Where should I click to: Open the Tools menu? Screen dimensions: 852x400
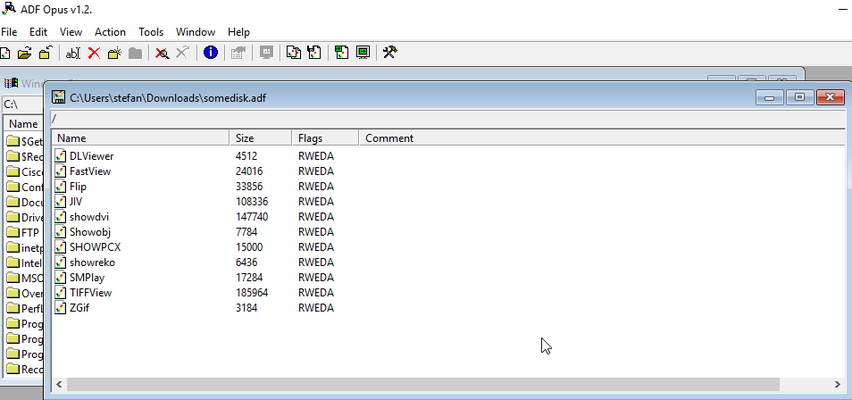click(151, 32)
